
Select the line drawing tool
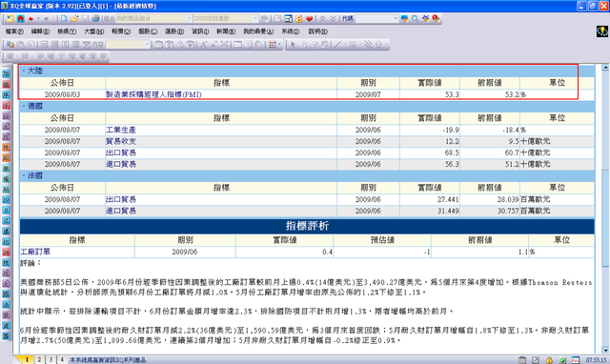point(337,45)
